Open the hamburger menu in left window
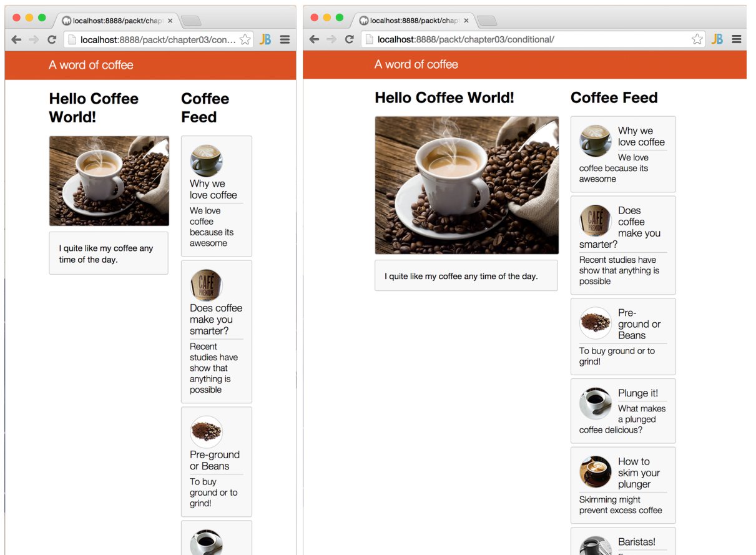 285,40
